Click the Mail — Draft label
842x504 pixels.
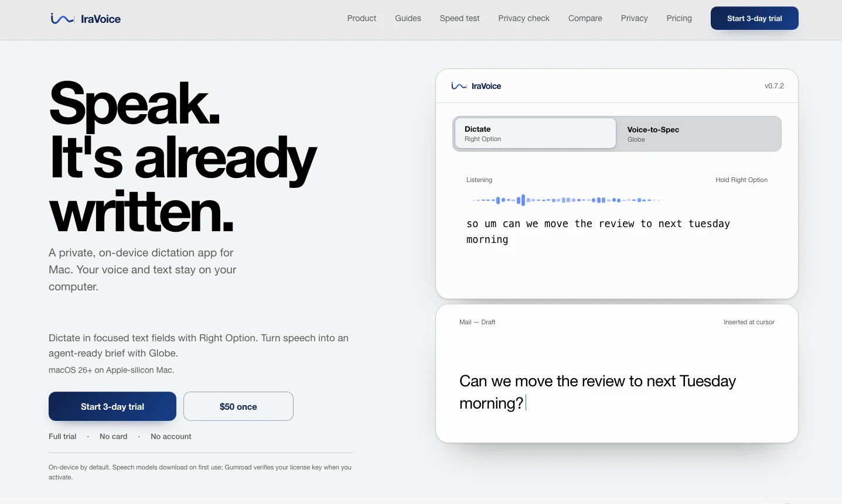click(x=477, y=322)
